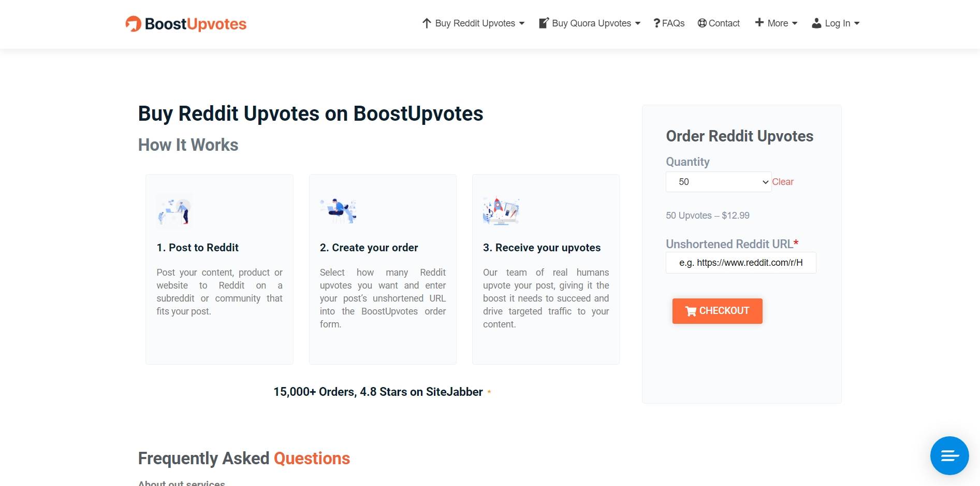Image resolution: width=980 pixels, height=486 pixels.
Task: Click the Post to Reddit illustration
Action: click(x=174, y=211)
